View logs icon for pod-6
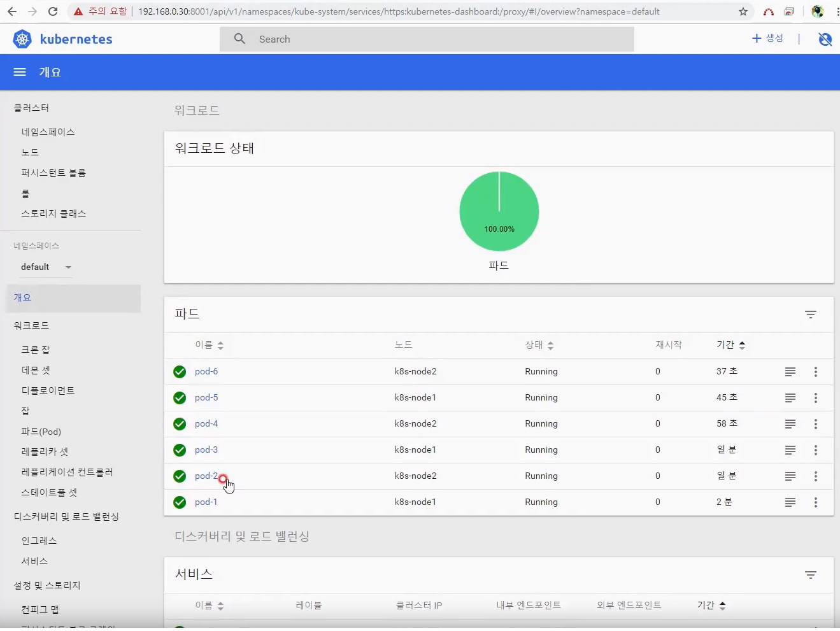Image resolution: width=840 pixels, height=631 pixels. pos(790,372)
